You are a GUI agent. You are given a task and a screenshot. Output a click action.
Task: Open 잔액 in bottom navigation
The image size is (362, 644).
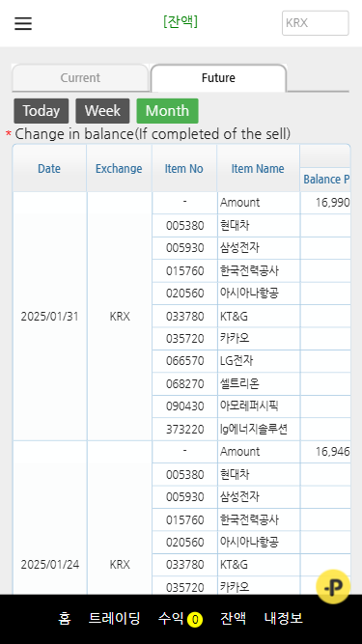point(234,618)
